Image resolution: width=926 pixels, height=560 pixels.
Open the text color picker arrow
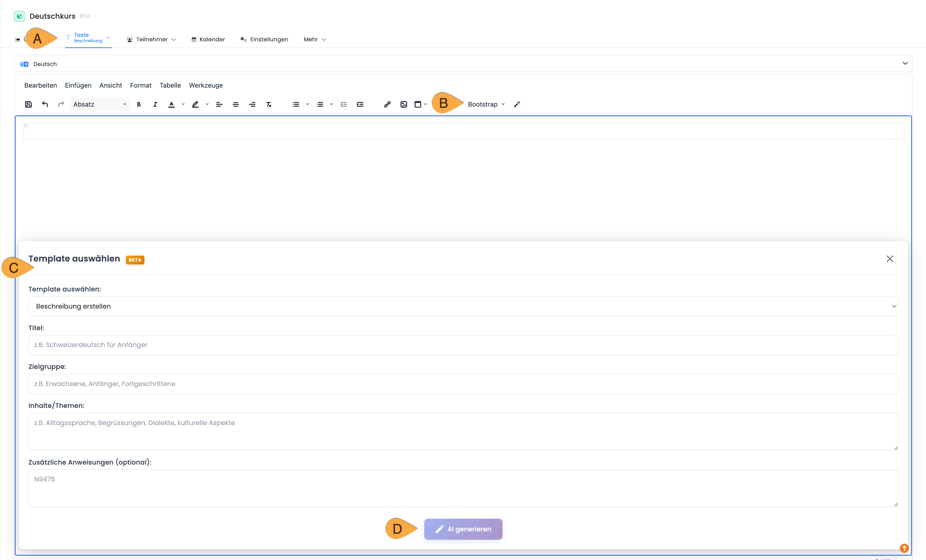coord(183,105)
